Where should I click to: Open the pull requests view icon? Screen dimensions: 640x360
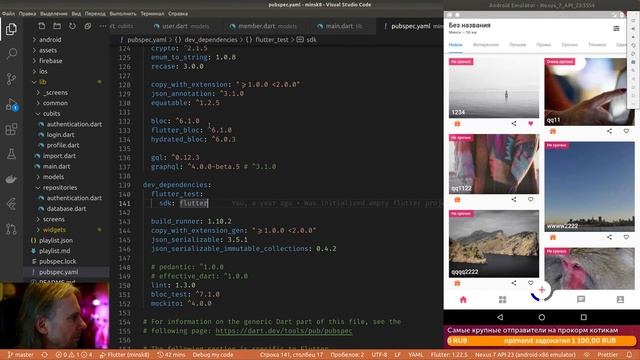[x=11, y=229]
